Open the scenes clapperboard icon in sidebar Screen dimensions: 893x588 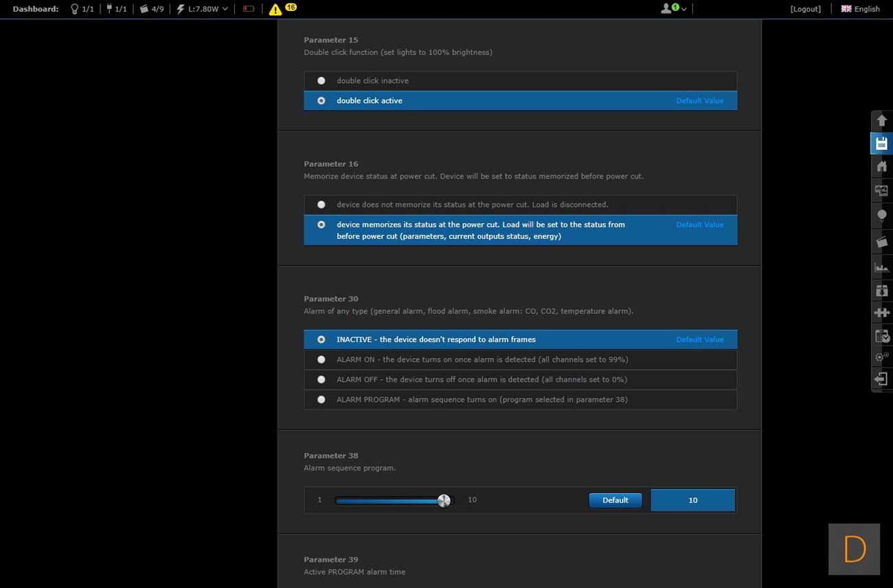[x=881, y=242]
